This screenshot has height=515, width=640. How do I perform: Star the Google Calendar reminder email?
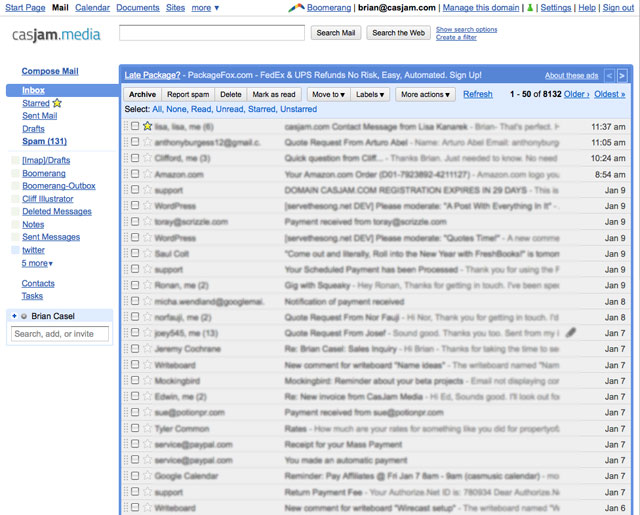(147, 475)
